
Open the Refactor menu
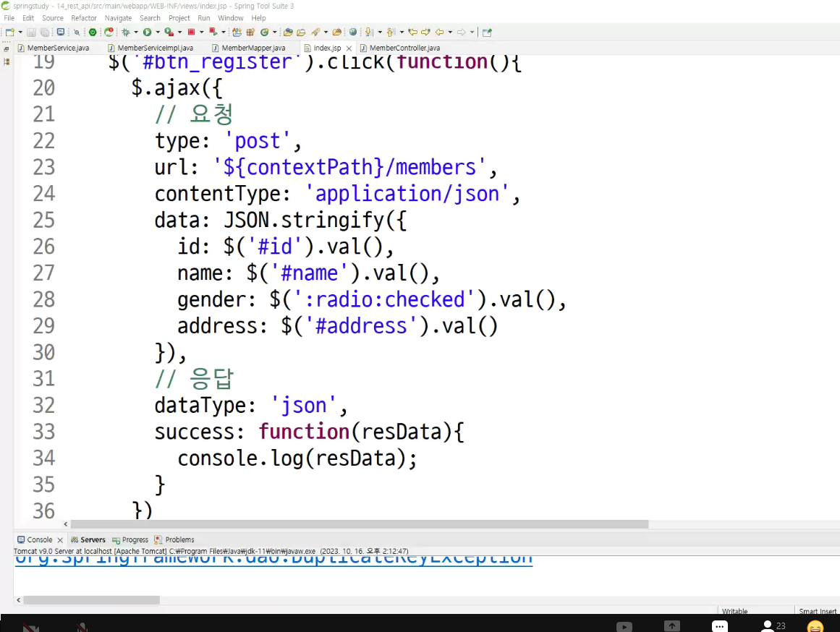pos(84,17)
